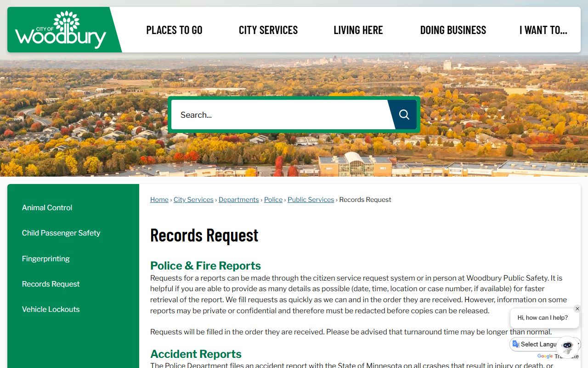Screen dimensions: 588x368
Task: Click the City Services breadcrumb link
Action: click(193, 200)
